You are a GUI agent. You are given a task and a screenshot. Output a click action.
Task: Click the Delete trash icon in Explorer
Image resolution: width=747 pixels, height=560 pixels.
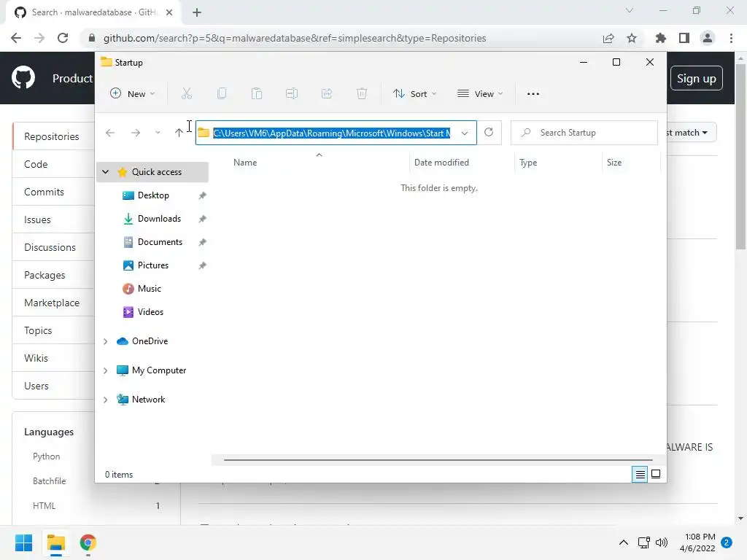coord(362,94)
